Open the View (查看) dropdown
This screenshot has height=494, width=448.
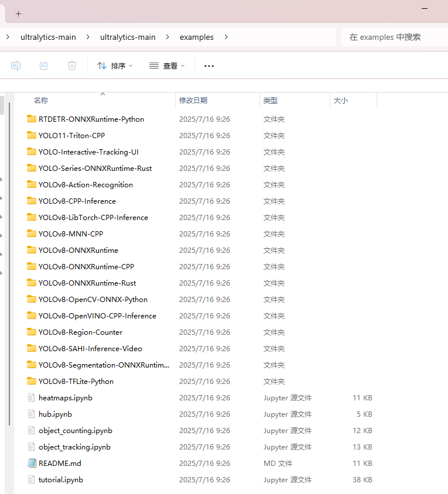pos(167,66)
